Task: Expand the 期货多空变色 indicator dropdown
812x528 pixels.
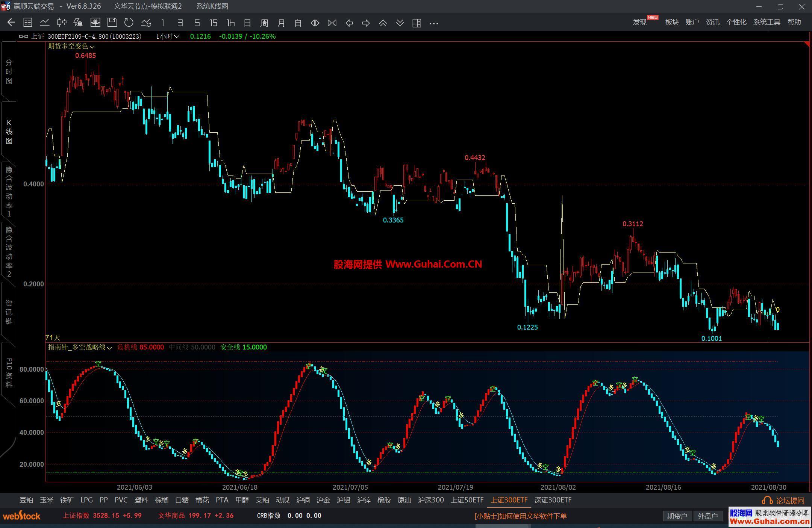Action: click(92, 47)
